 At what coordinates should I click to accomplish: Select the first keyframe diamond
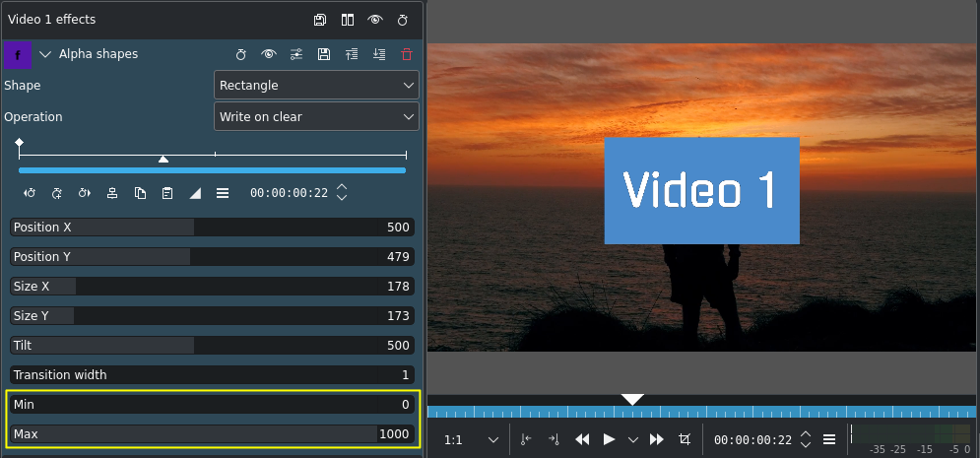(x=20, y=143)
